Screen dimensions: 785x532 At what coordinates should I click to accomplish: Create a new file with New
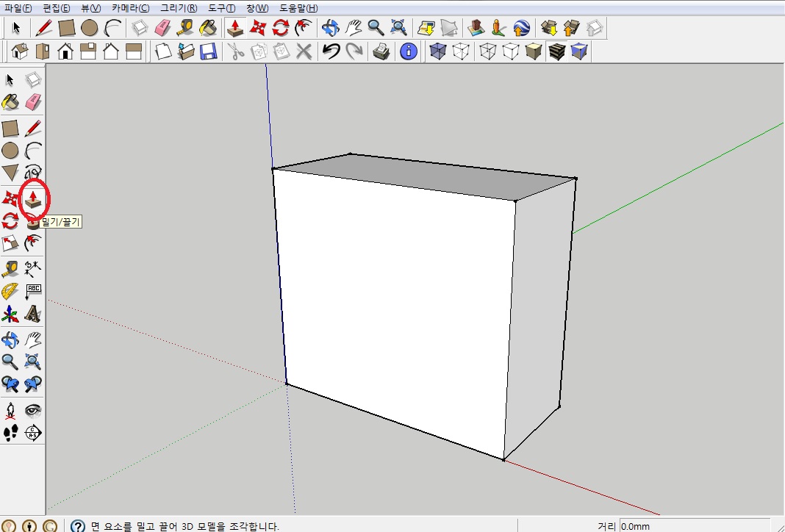pyautogui.click(x=162, y=51)
